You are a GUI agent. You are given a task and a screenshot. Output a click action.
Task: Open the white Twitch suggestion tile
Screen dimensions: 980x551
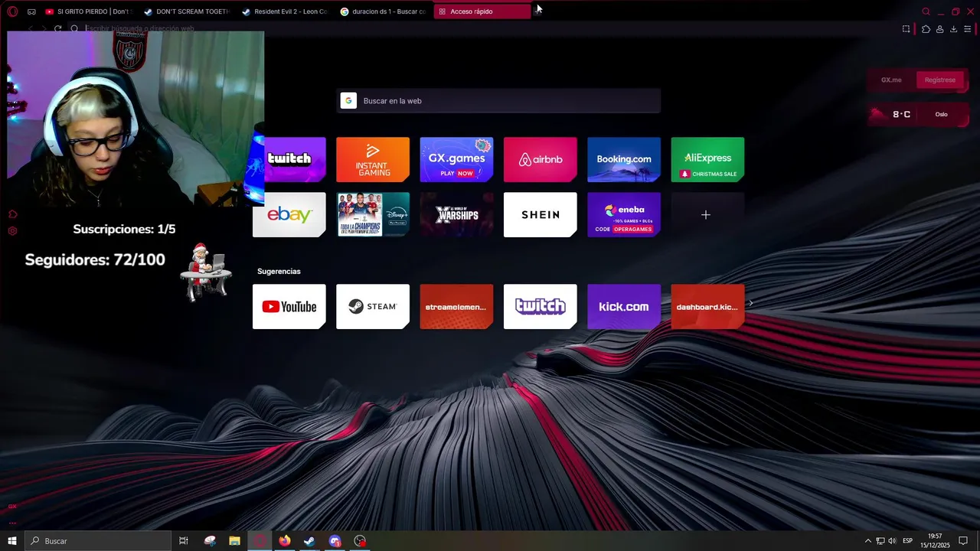(541, 306)
